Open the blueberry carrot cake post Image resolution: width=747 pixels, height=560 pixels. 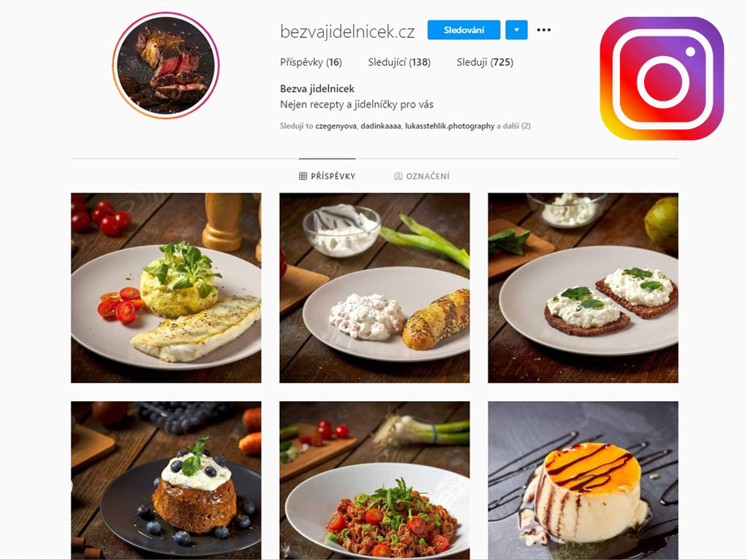pos(166,481)
